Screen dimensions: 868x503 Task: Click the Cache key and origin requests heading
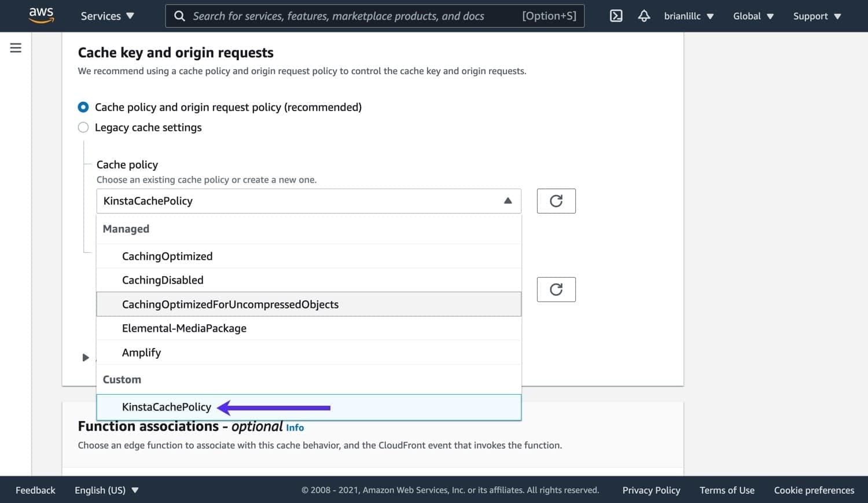(176, 53)
